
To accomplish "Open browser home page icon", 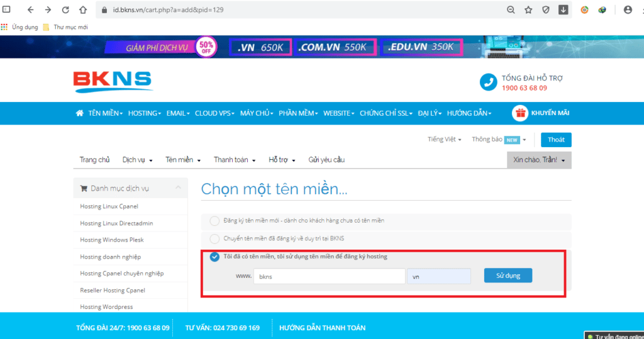I will click(83, 10).
